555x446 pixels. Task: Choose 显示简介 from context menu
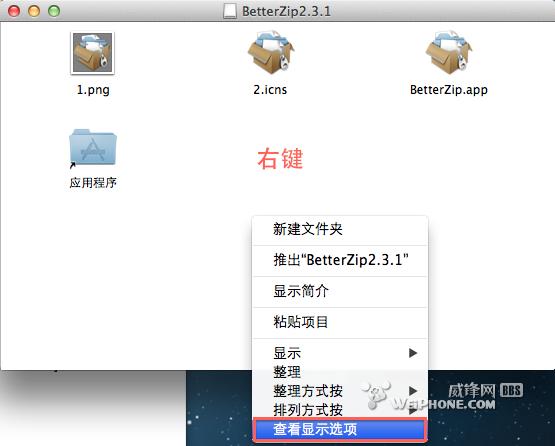tap(340, 291)
